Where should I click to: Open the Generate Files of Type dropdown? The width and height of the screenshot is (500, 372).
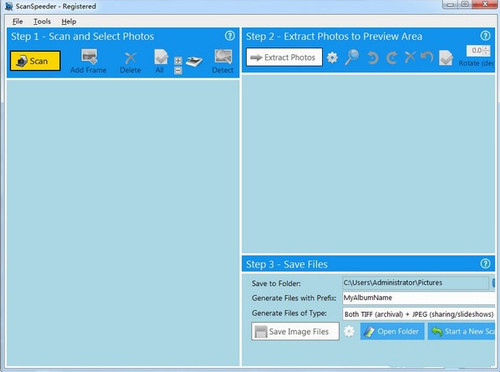(x=419, y=314)
